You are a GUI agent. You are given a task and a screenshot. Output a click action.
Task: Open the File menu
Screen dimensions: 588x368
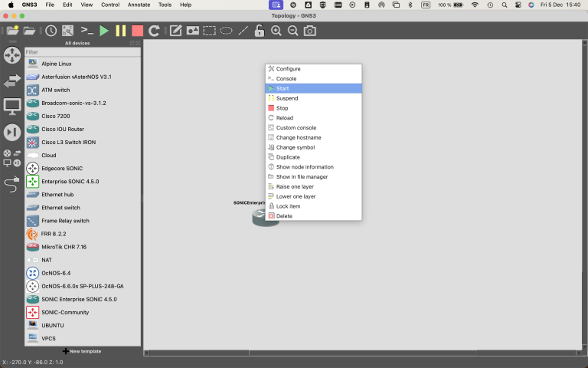(x=50, y=5)
